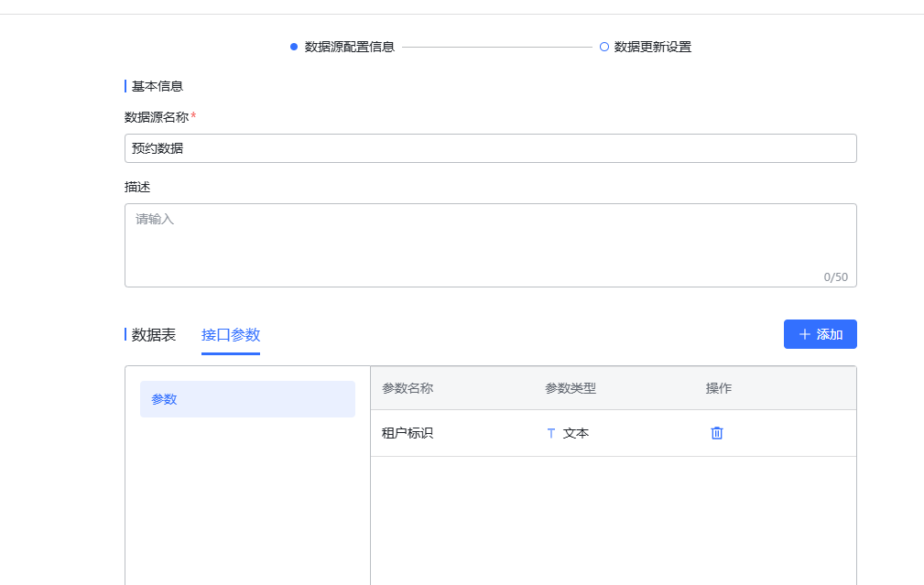This screenshot has width=924, height=585.
Task: Click the 租户标识 parameter name cell
Action: coord(408,433)
